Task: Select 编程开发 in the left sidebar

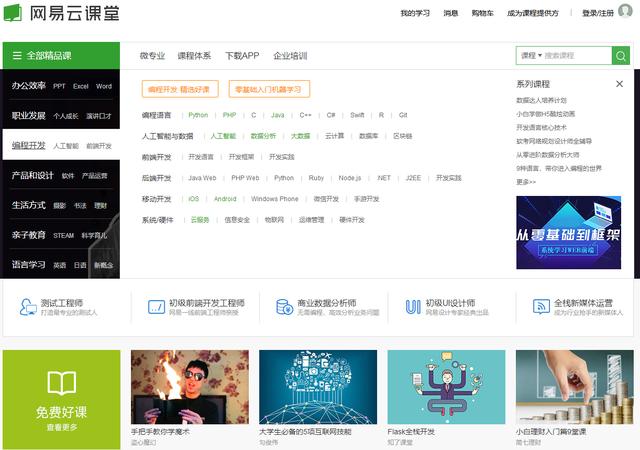Action: coord(28,146)
